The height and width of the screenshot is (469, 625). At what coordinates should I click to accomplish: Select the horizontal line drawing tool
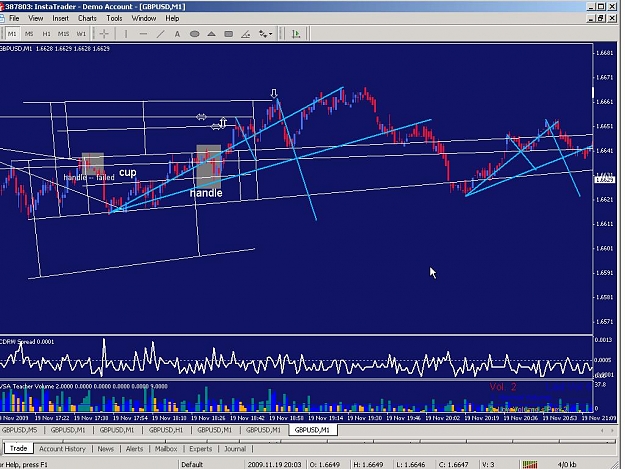point(143,34)
